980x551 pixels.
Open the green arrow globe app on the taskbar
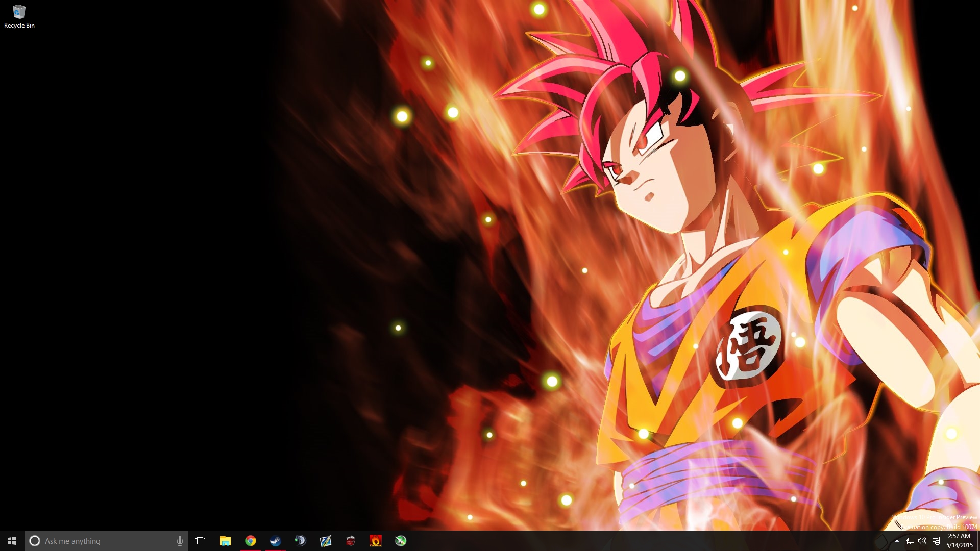point(400,541)
